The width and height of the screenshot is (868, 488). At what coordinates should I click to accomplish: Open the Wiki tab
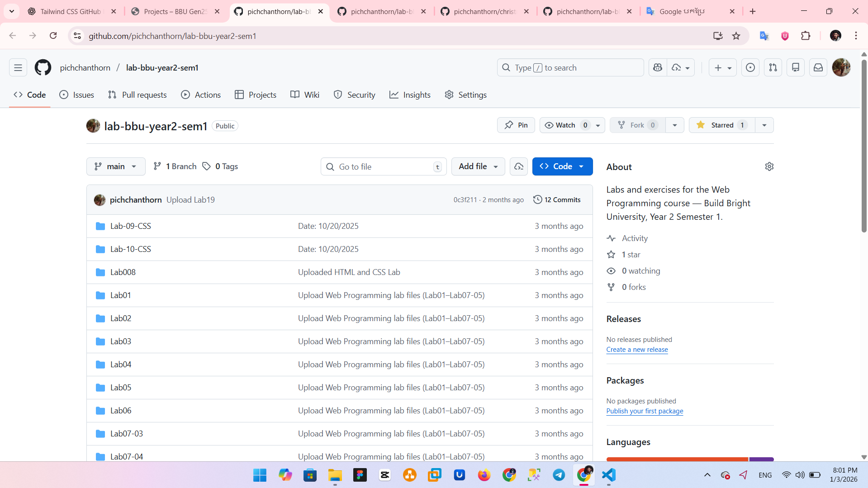305,95
